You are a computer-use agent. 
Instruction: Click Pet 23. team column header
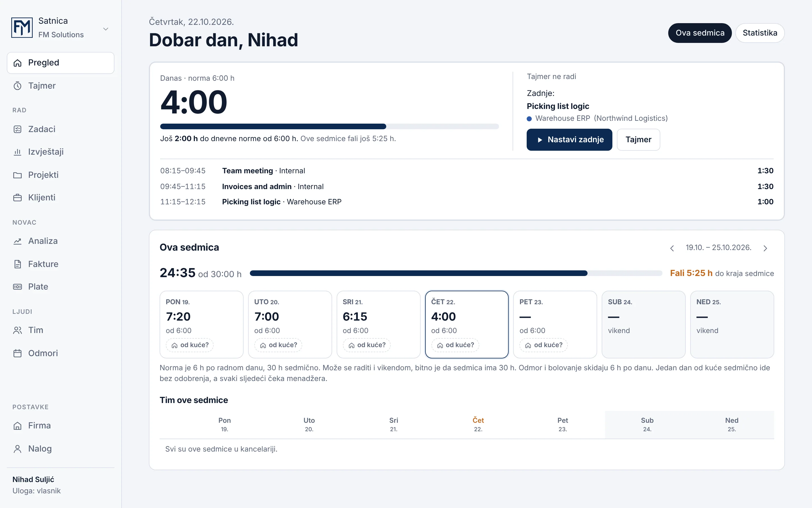(563, 424)
